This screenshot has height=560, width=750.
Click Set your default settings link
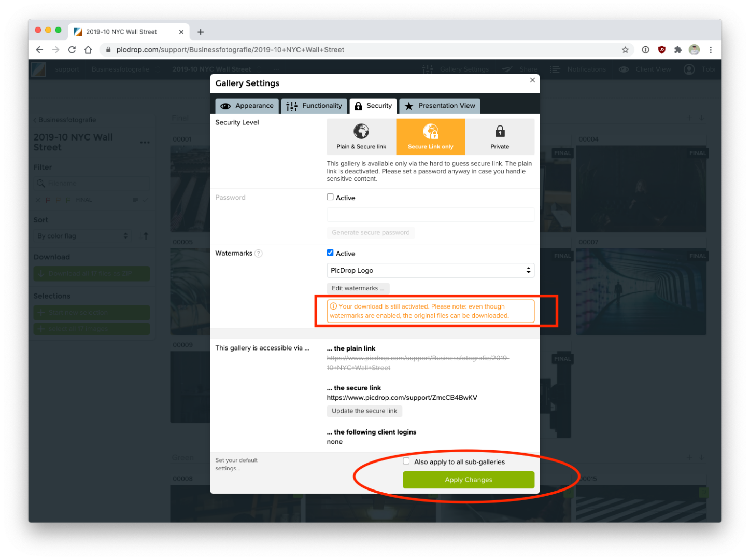[x=236, y=464]
